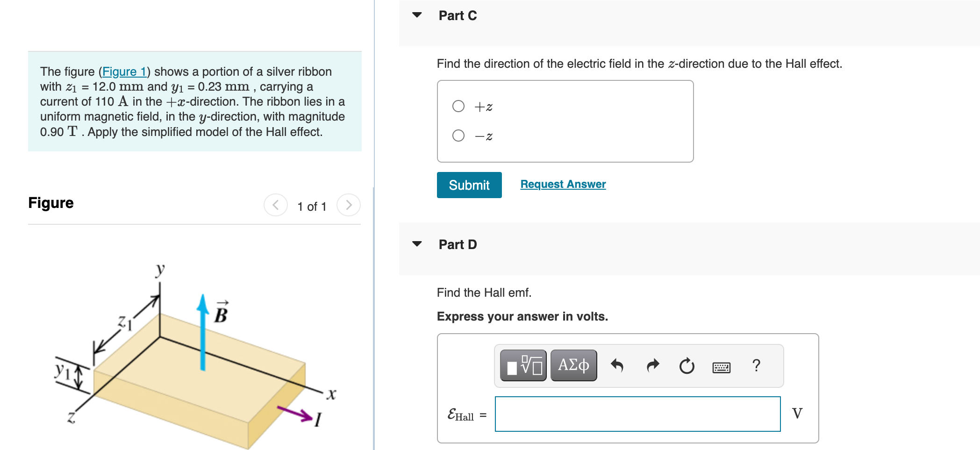Click inside the Hall emf input box
Image resolution: width=980 pixels, height=450 pixels.
[x=637, y=414]
